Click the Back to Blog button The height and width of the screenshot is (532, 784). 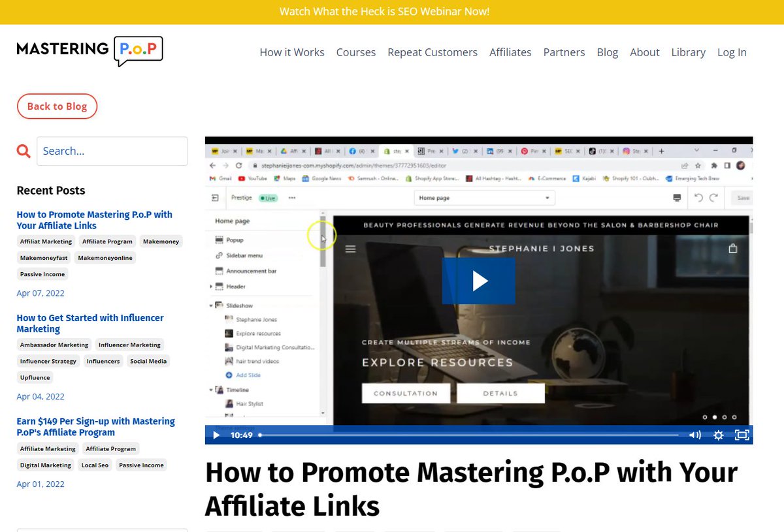coord(57,106)
